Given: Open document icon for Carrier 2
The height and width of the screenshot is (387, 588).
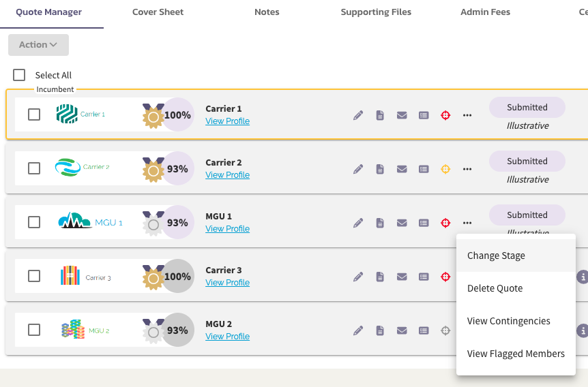Looking at the screenshot, I should tap(380, 169).
